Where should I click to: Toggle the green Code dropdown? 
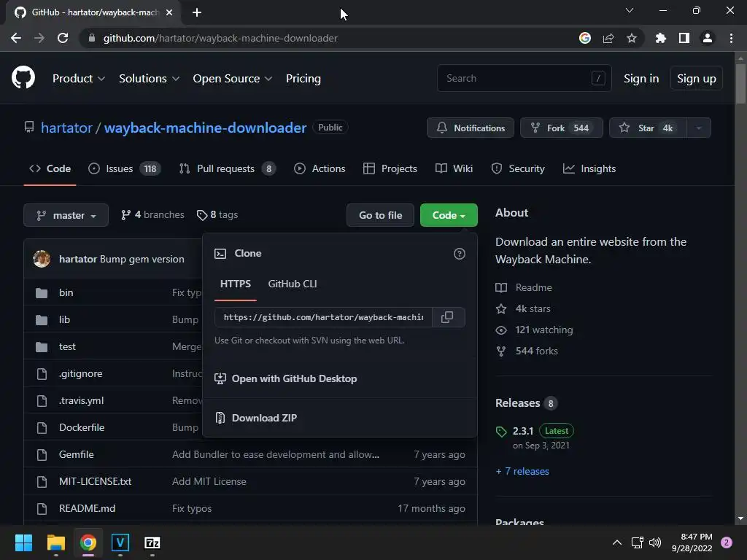pos(449,215)
